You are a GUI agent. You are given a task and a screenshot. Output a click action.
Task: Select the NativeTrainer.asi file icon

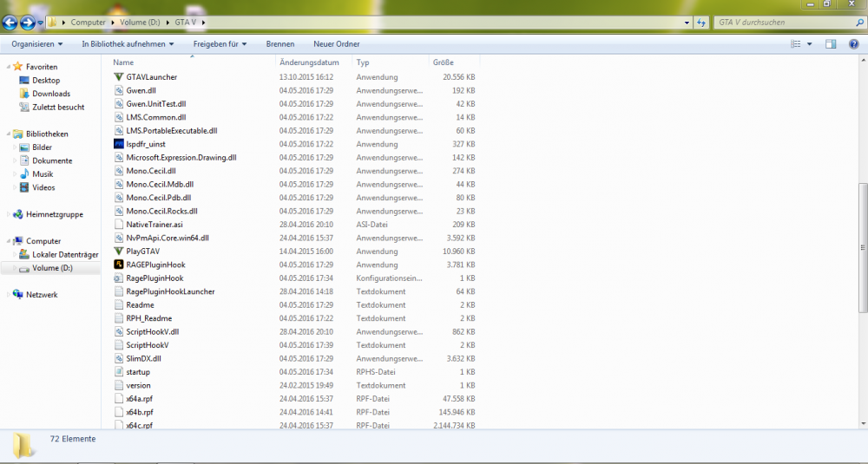[118, 225]
